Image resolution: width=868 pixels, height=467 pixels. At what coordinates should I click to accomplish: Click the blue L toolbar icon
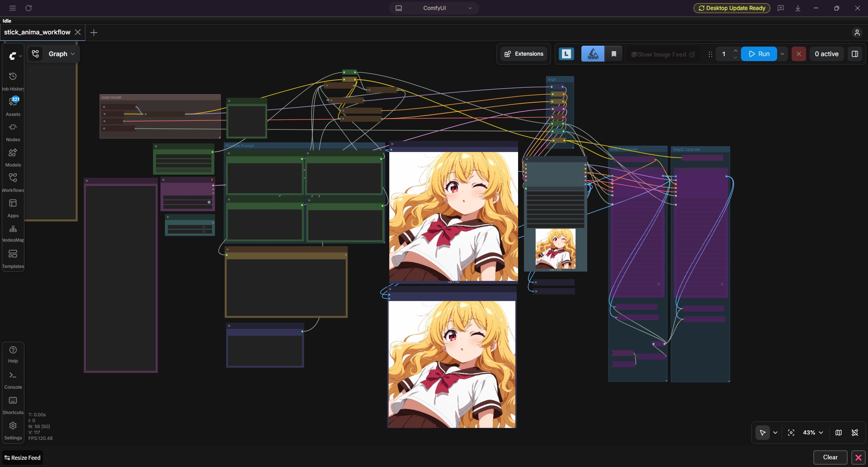pyautogui.click(x=566, y=54)
